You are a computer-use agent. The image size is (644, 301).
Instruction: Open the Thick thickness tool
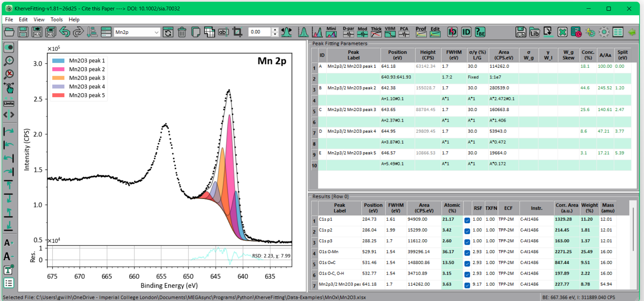click(x=376, y=32)
